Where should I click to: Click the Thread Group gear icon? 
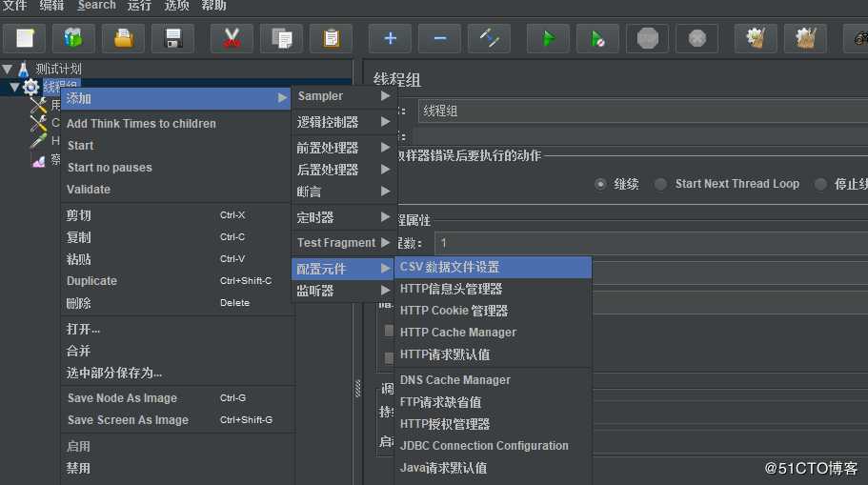click(30, 87)
